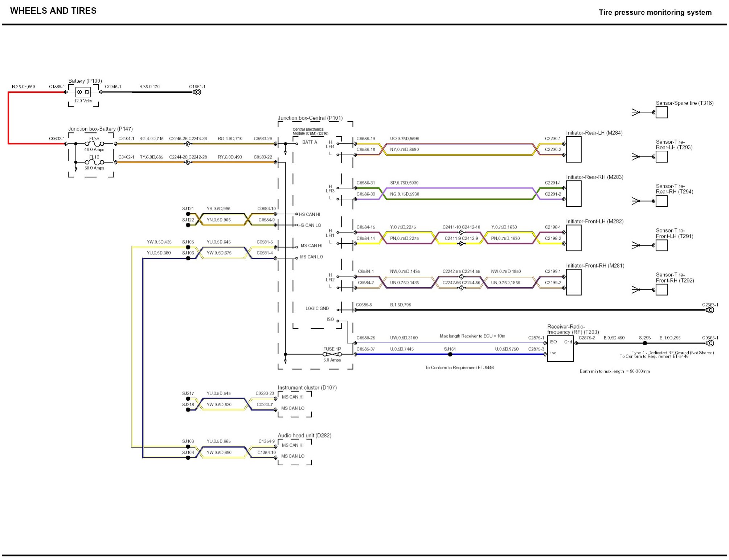Screen dimensions: 729x560
Task: Click the Initiator-Rear-LH (M284) box
Action: (x=573, y=149)
